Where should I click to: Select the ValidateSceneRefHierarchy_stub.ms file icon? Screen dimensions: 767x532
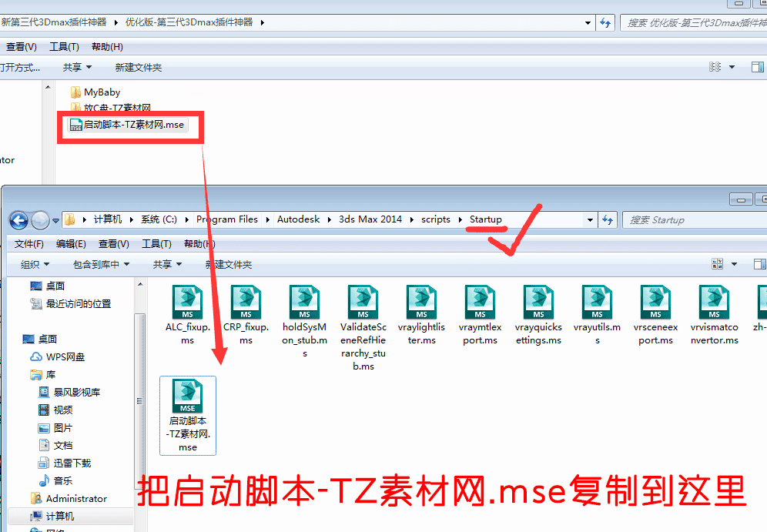tap(363, 302)
